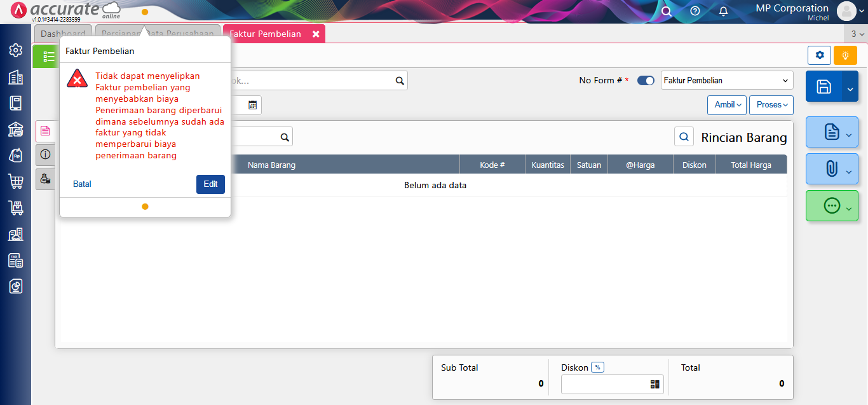
Task: Click the Kuantitas column header
Action: (x=548, y=165)
